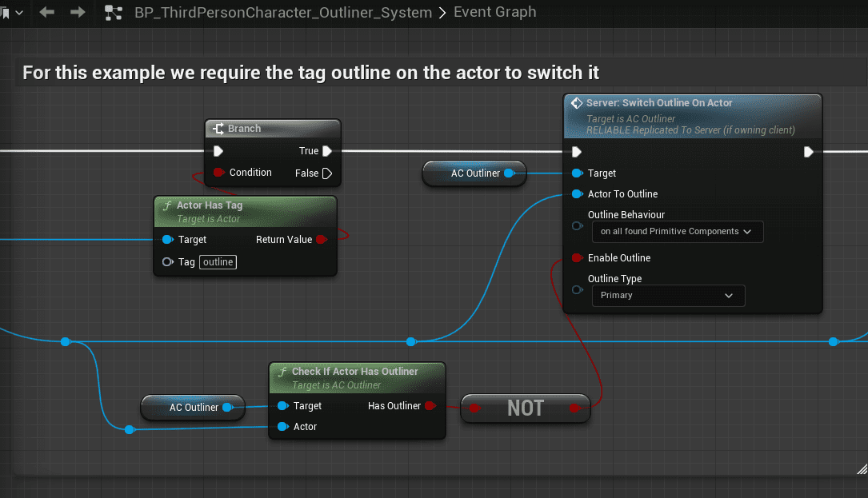Open Outline Behaviour dropdown
The image size is (868, 498).
coord(678,231)
